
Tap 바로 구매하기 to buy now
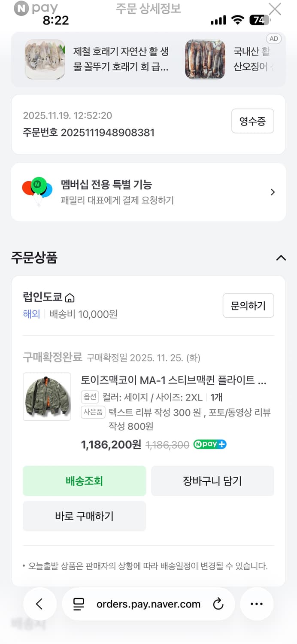[84, 516]
